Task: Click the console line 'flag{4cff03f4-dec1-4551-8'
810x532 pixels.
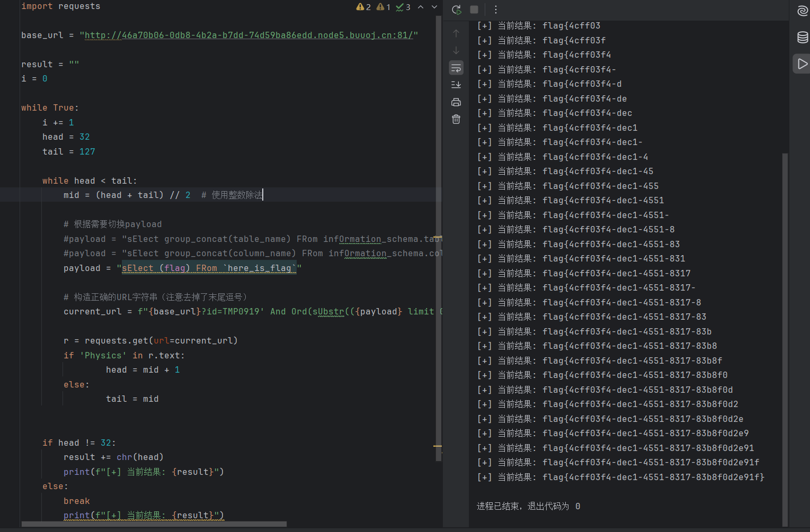Action: (576, 230)
